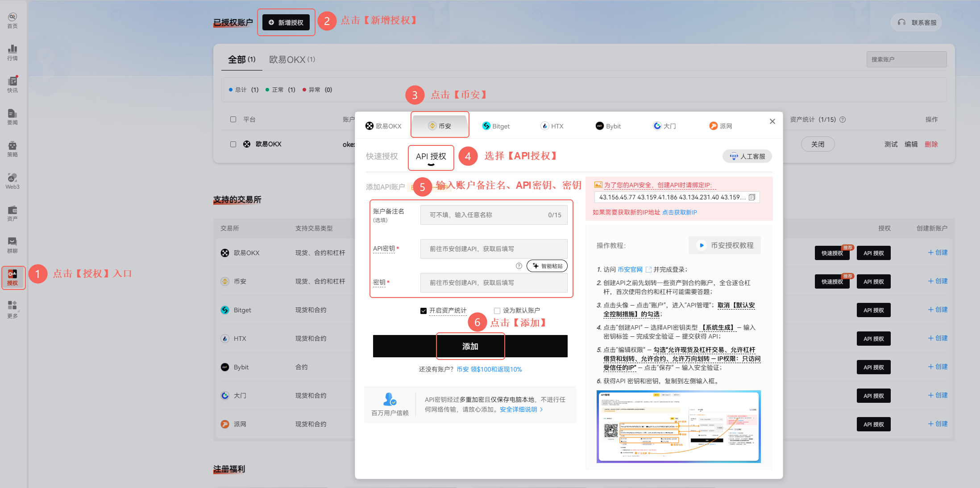Click ＋创建 for the 币安 row
The height and width of the screenshot is (488, 980).
[938, 281]
